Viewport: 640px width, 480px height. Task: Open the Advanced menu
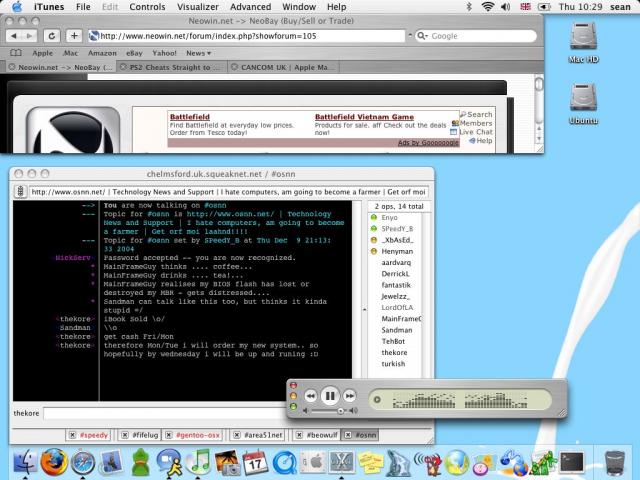tap(250, 7)
